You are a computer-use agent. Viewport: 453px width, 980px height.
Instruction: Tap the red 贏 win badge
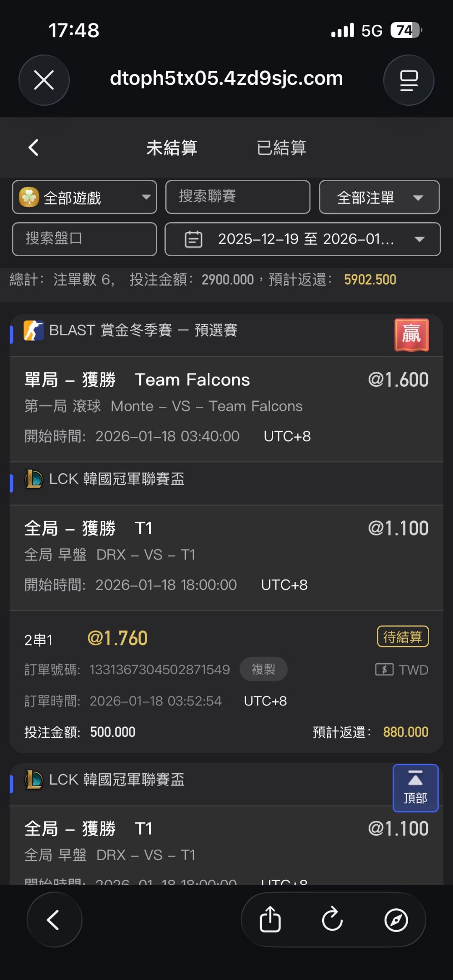pyautogui.click(x=411, y=335)
